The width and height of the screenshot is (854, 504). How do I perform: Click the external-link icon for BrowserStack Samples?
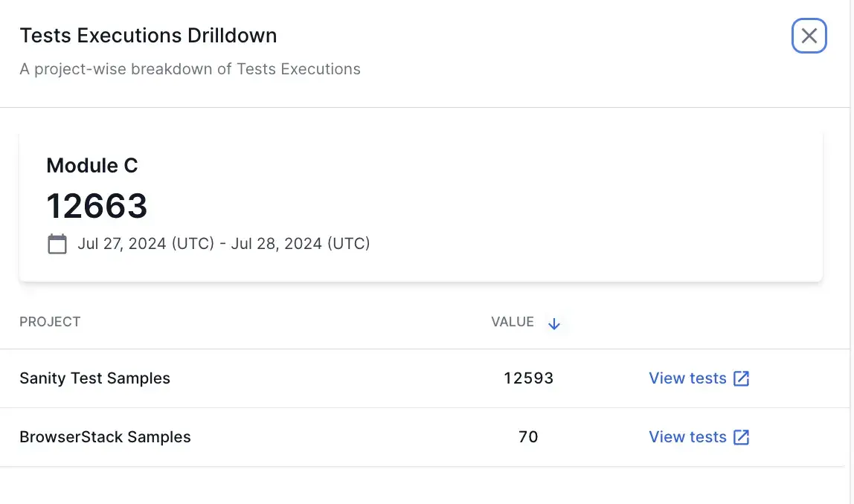click(x=741, y=437)
